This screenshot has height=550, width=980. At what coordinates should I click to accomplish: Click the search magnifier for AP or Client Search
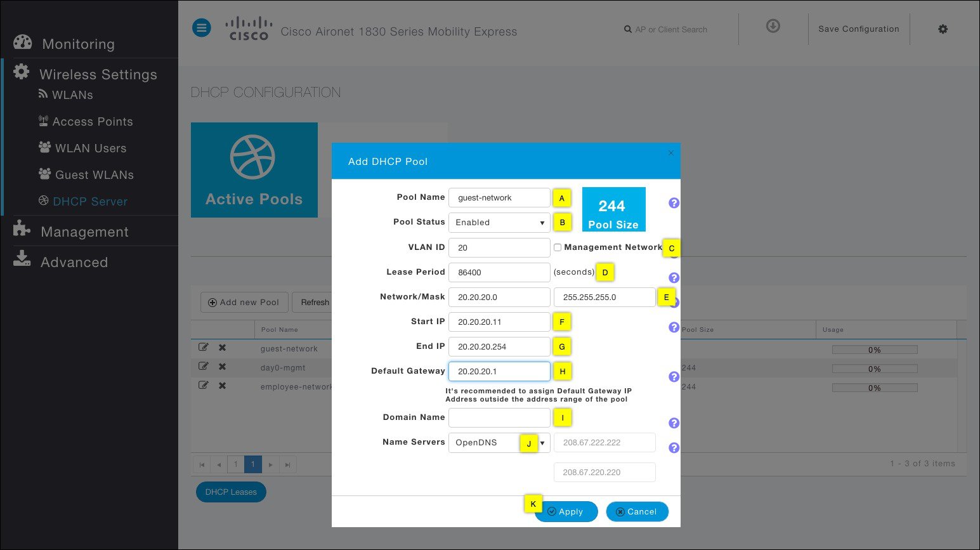[627, 29]
